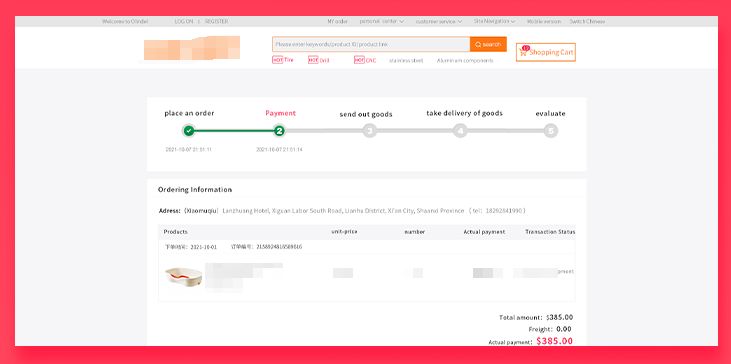
Task: Click the LOG ON link
Action: pos(184,21)
